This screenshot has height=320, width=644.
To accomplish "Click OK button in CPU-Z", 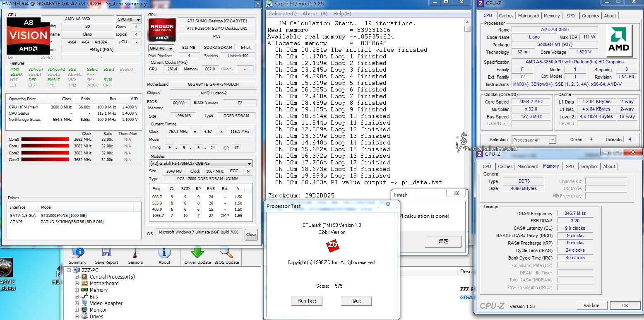I will 625,306.
